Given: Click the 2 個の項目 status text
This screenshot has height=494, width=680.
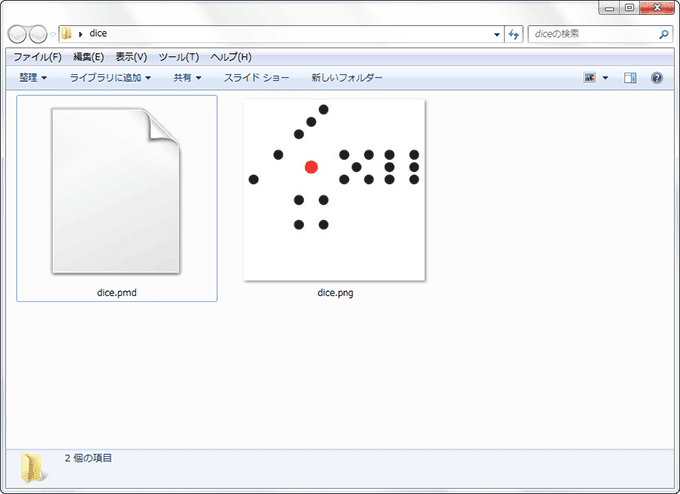Looking at the screenshot, I should coord(88,458).
